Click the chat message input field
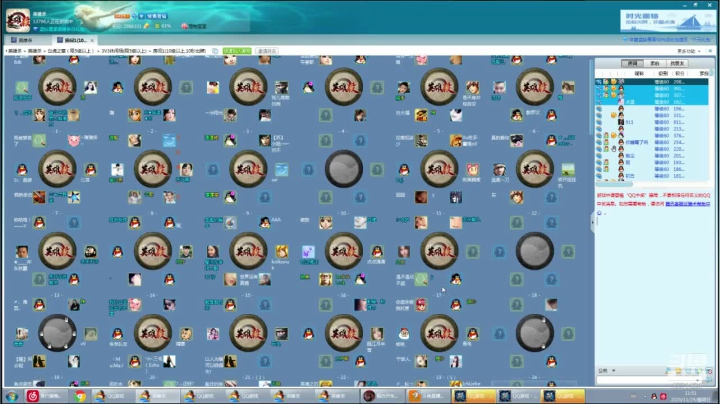This screenshot has width=720, height=404. [647, 380]
